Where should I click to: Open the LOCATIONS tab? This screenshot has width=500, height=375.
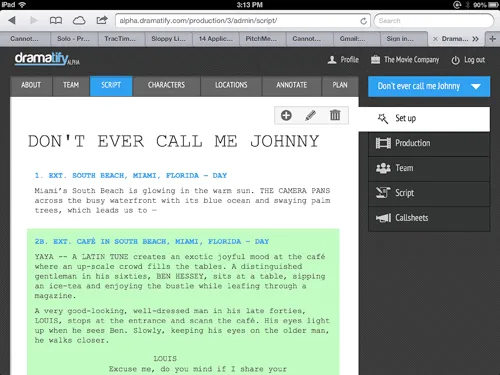231,85
